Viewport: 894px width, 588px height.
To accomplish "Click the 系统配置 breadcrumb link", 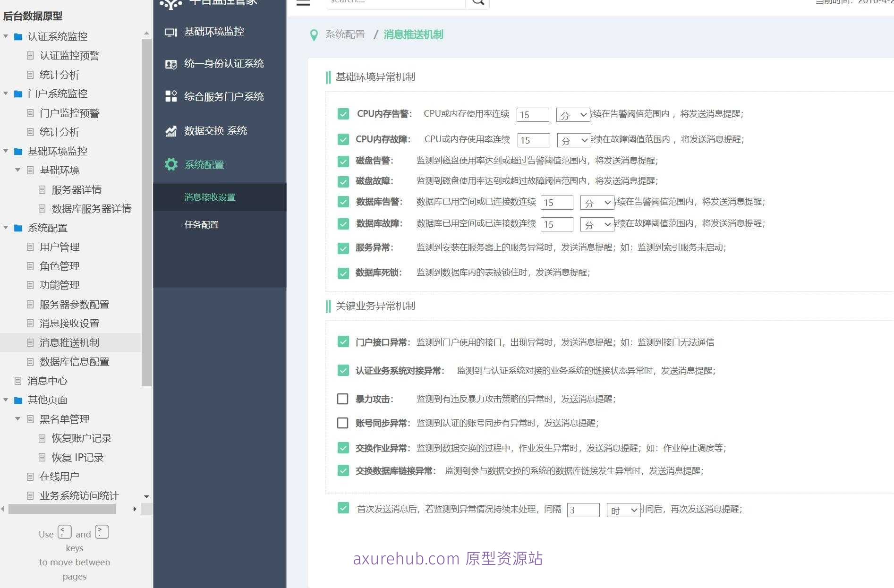I will coord(344,35).
